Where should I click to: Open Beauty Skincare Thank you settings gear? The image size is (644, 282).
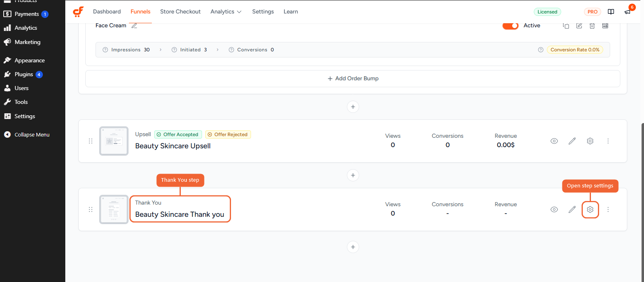click(590, 209)
